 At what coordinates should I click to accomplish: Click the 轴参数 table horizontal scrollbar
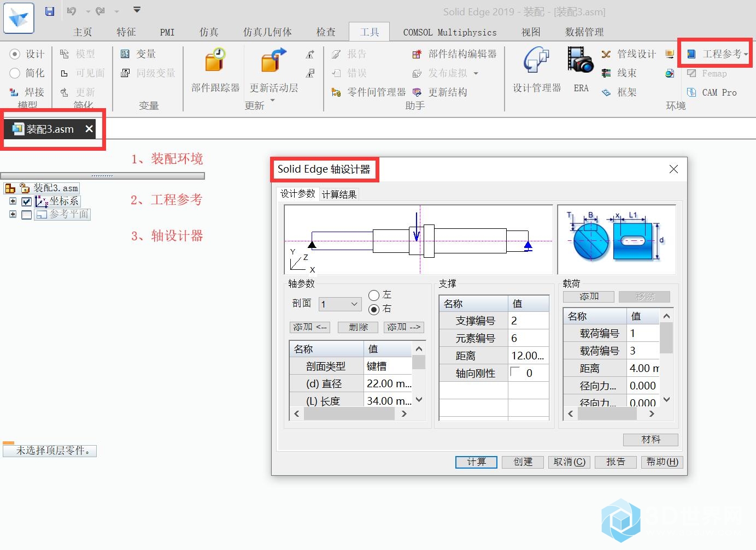(x=350, y=414)
